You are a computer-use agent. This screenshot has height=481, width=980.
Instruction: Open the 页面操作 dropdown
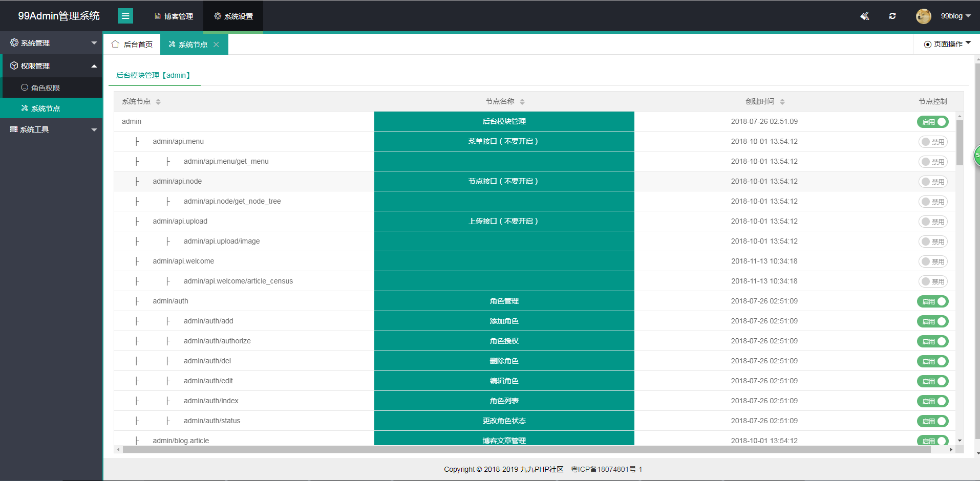pyautogui.click(x=947, y=44)
